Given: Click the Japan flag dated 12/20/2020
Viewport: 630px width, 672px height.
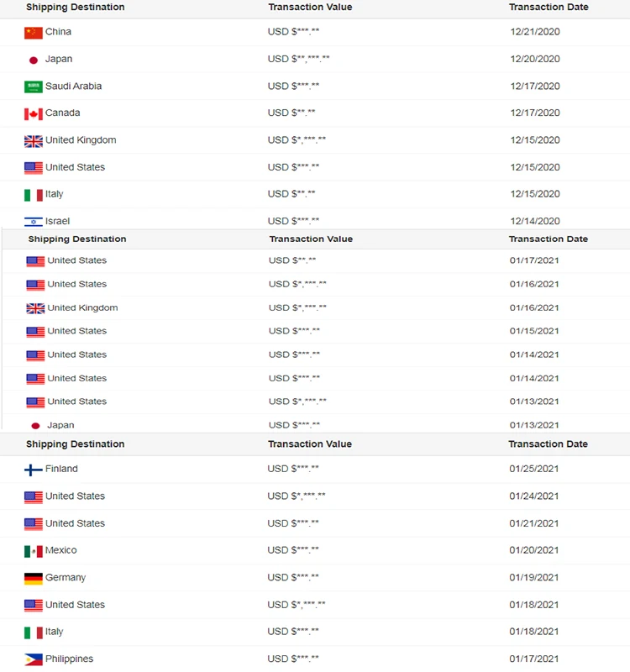Looking at the screenshot, I should (34, 60).
